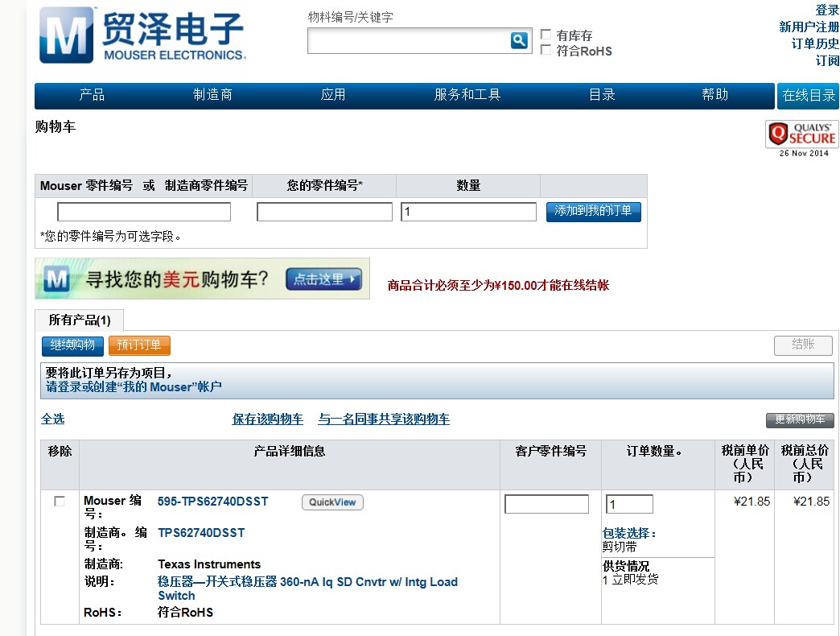Select the 所有产品(1) tab
840x636 pixels.
(80, 320)
